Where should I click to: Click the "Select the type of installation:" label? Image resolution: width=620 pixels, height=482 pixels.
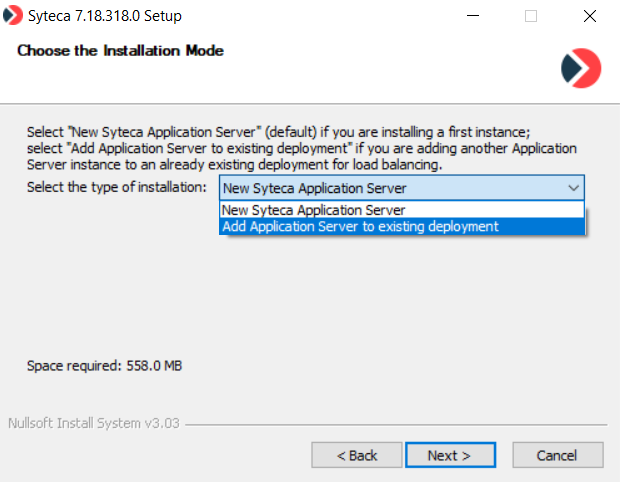(x=116, y=187)
